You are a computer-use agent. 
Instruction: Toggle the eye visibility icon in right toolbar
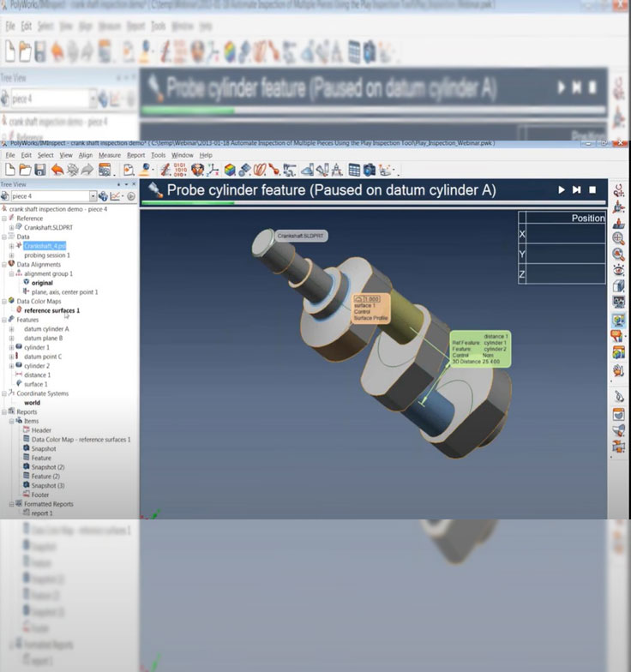(618, 270)
